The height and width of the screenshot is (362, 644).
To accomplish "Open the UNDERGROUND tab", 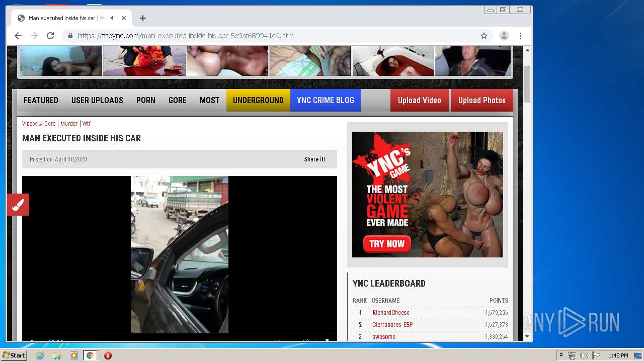I will [x=258, y=100].
